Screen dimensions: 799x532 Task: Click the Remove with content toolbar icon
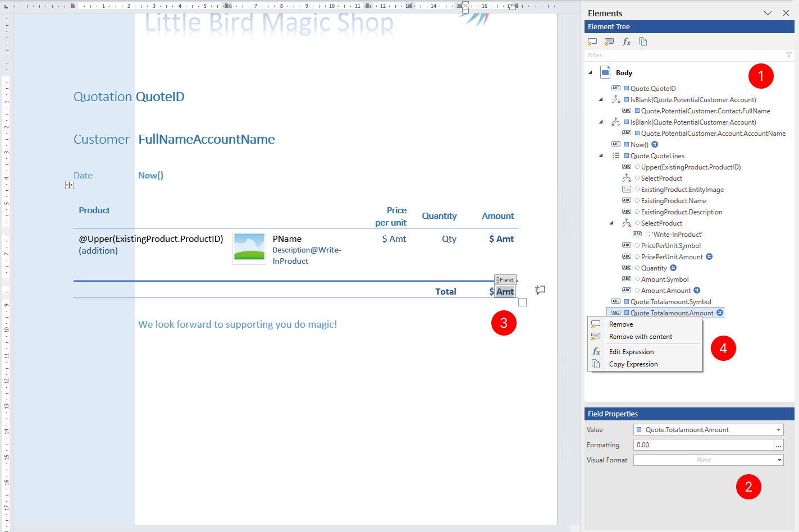[x=609, y=42]
